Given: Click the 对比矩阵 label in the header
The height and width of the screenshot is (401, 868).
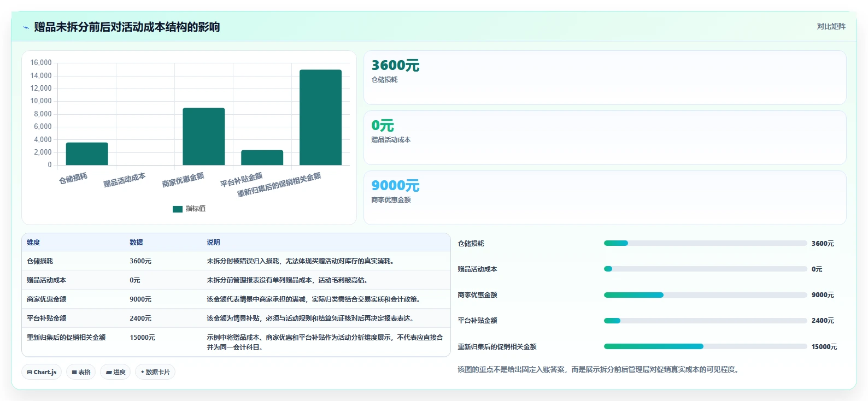Looking at the screenshot, I should 831,27.
